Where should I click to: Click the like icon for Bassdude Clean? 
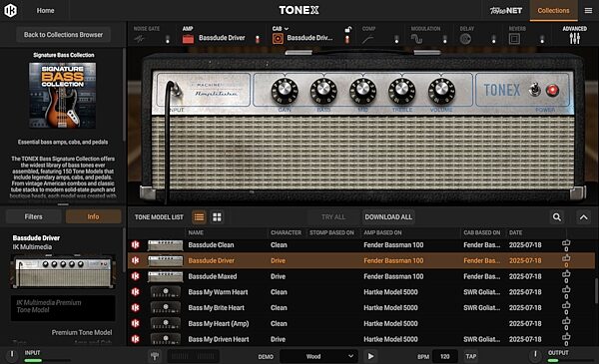tap(566, 245)
